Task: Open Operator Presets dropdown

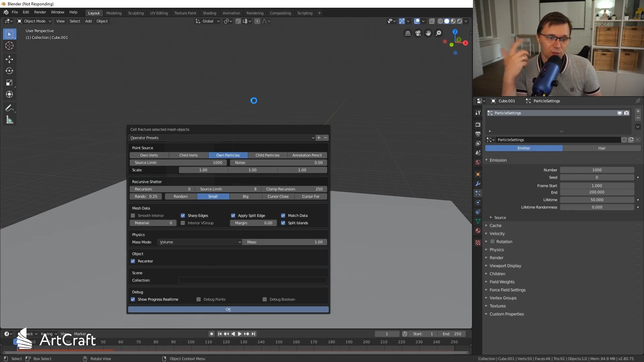Action: pos(221,138)
